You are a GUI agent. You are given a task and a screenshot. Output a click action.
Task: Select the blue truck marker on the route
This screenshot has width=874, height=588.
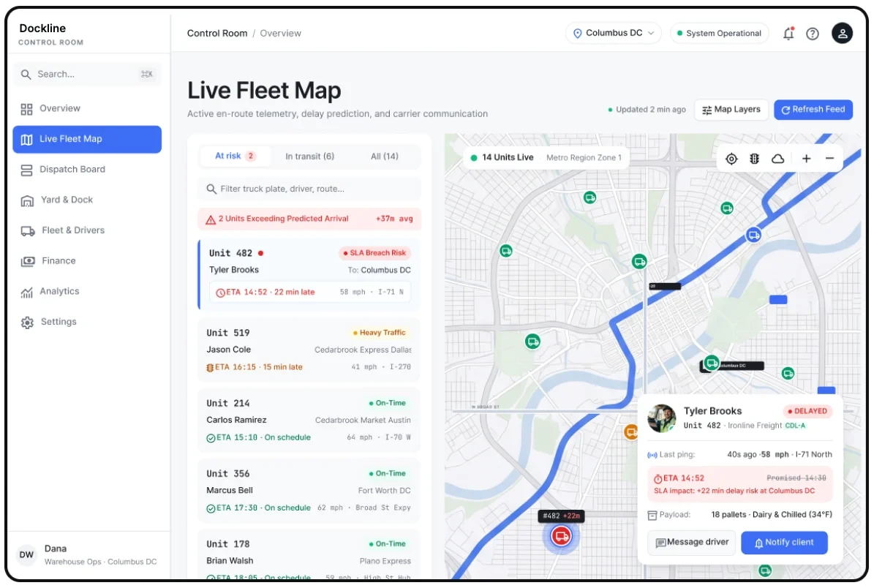click(x=753, y=235)
